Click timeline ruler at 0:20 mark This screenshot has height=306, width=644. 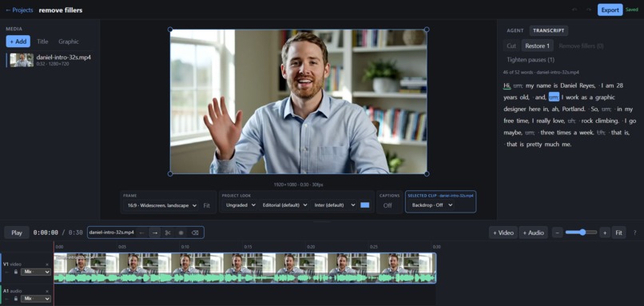pos(311,247)
